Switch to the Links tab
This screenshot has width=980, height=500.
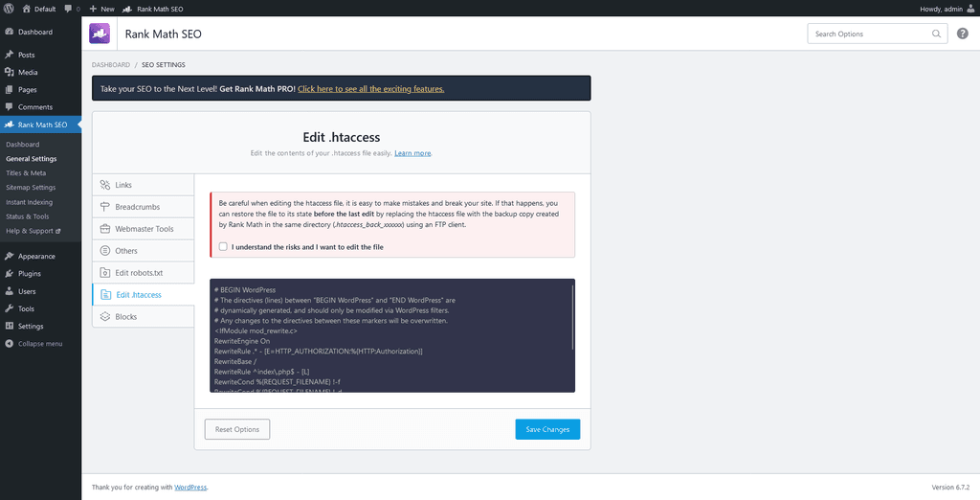click(x=144, y=185)
